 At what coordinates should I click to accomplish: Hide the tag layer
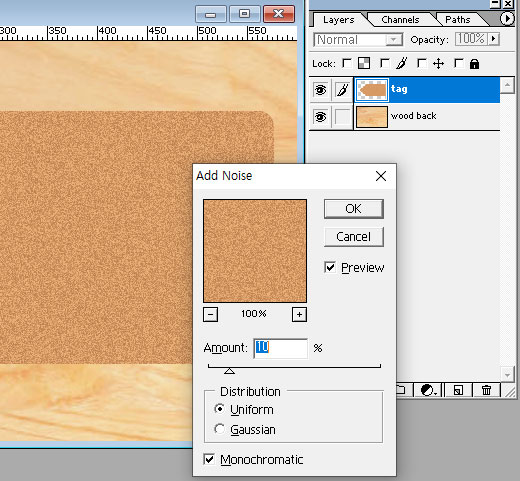pyautogui.click(x=320, y=90)
